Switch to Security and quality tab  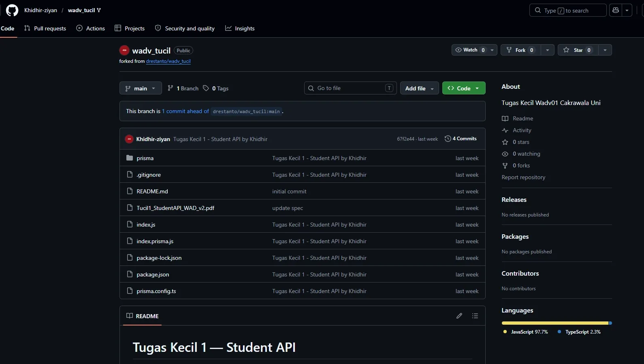(x=185, y=28)
